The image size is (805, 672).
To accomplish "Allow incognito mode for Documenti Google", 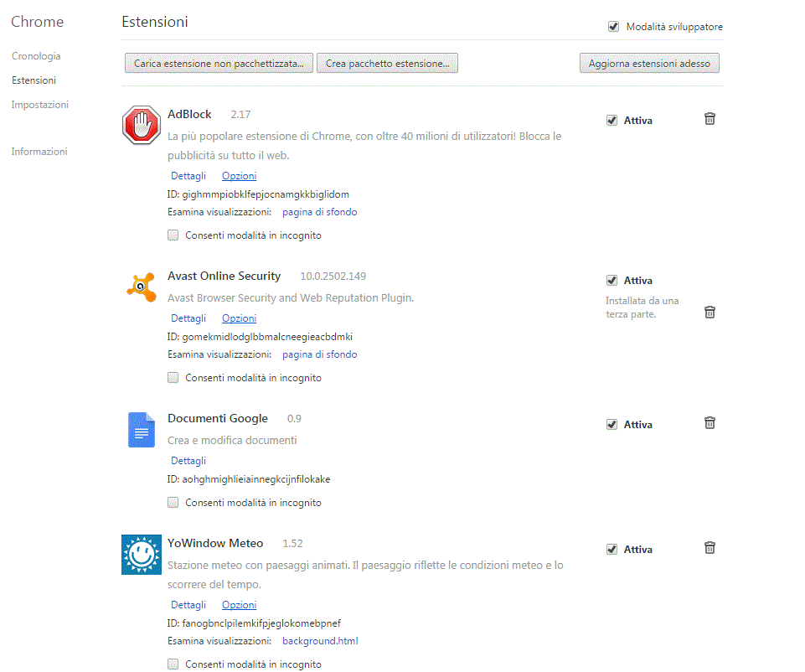I will tap(173, 503).
